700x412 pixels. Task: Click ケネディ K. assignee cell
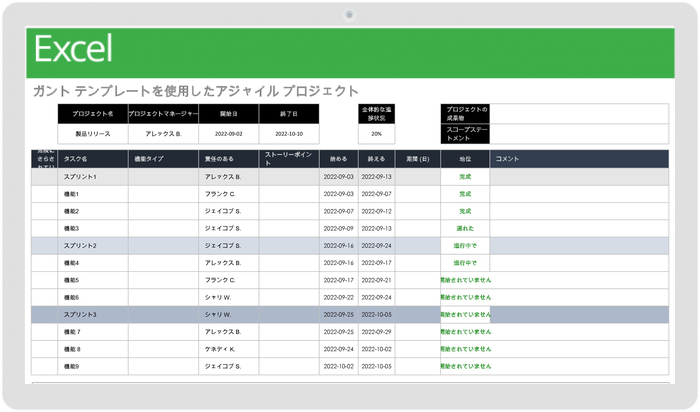click(x=229, y=349)
